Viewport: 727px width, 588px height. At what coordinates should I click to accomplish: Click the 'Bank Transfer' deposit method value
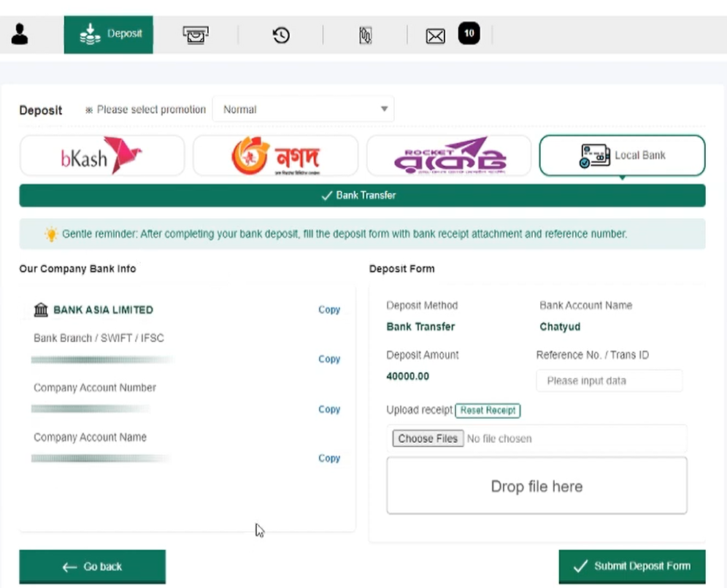tap(420, 327)
